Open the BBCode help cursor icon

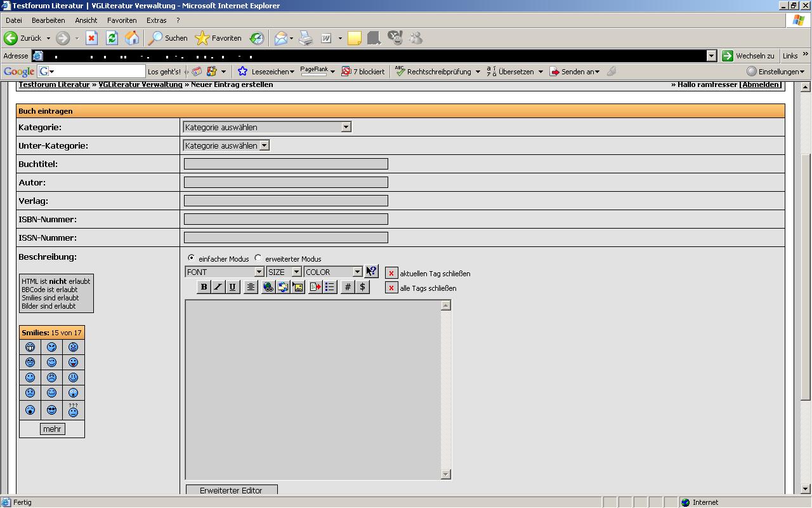(372, 271)
